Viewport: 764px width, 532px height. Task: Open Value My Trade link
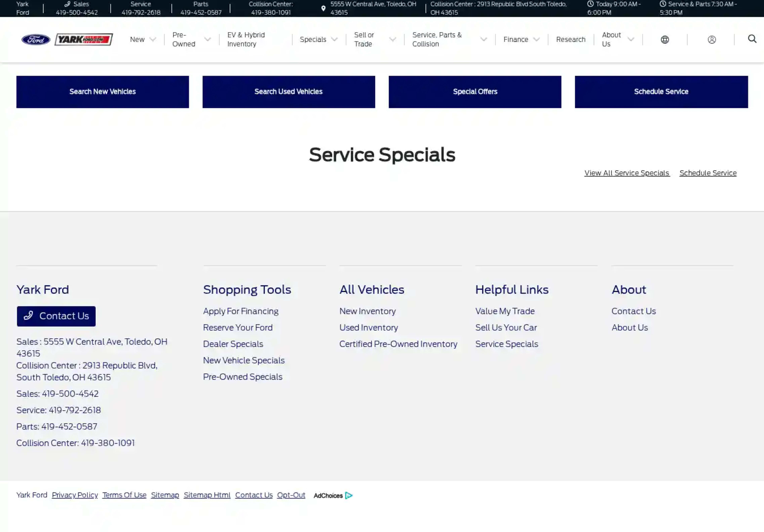tap(505, 311)
